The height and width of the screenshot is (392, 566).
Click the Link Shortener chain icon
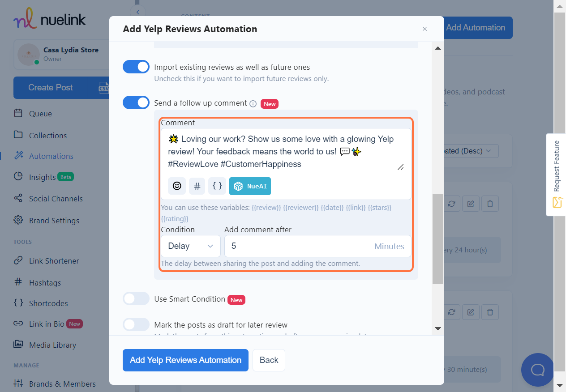18,260
